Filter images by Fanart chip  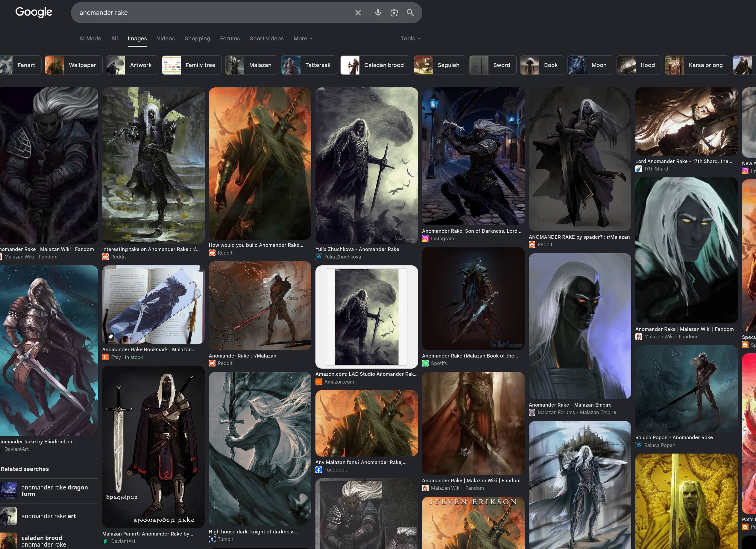coord(21,65)
